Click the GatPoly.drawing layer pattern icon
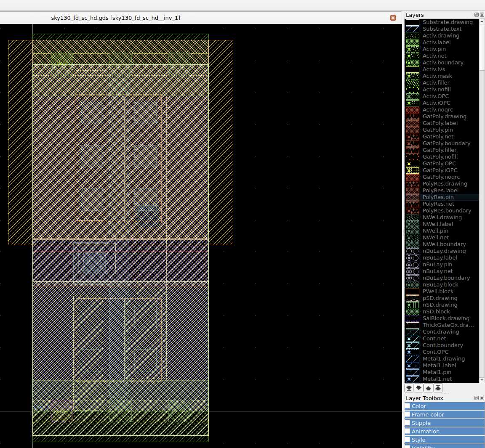Image resolution: width=485 pixels, height=448 pixels. [x=413, y=117]
